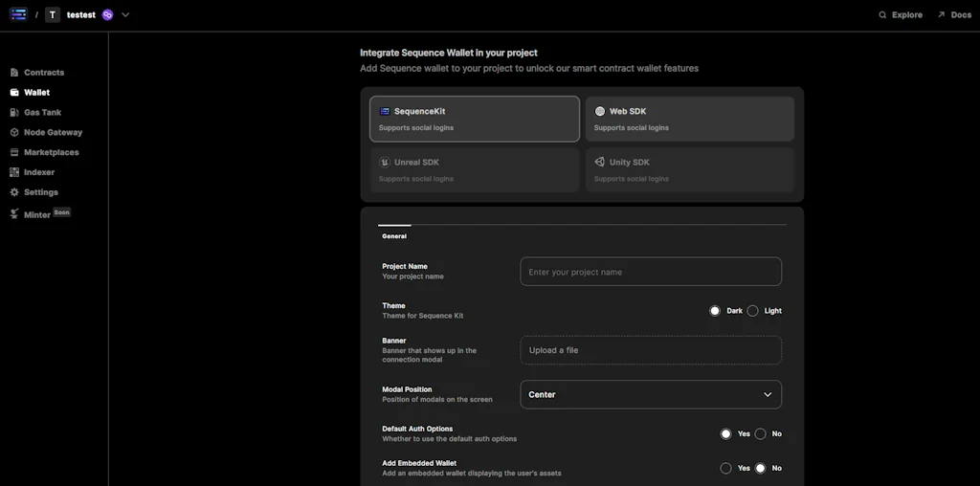Select the Dark theme radio button

(x=715, y=311)
